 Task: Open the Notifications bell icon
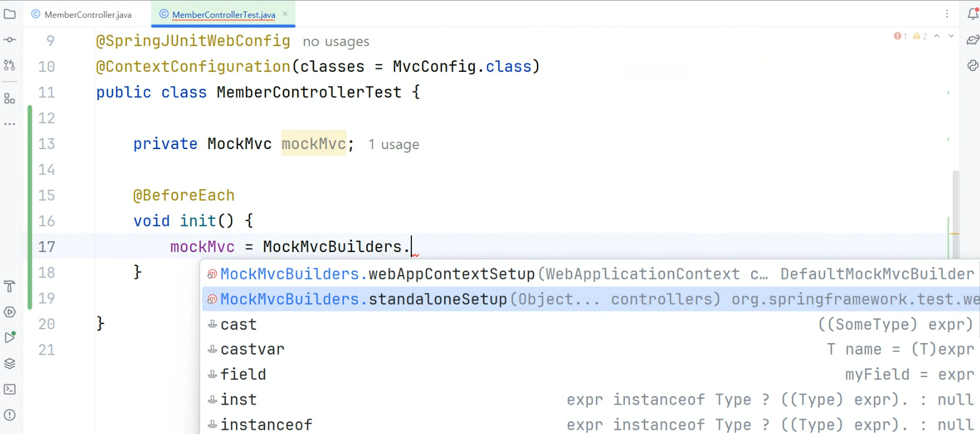[x=973, y=14]
